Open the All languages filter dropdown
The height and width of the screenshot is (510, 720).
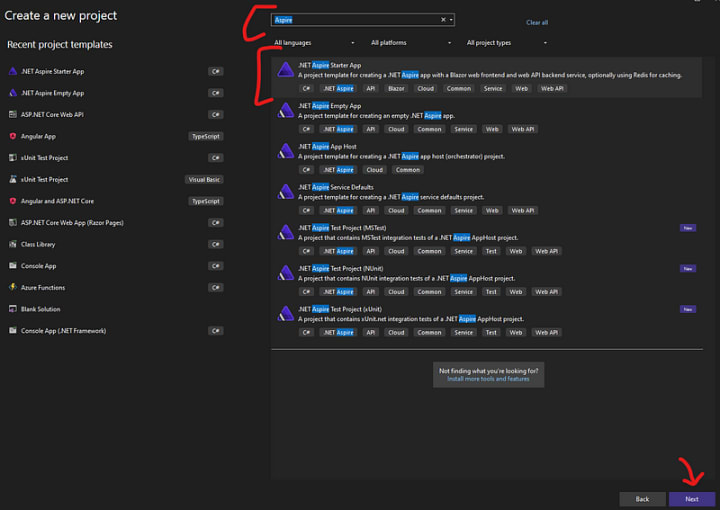click(315, 43)
